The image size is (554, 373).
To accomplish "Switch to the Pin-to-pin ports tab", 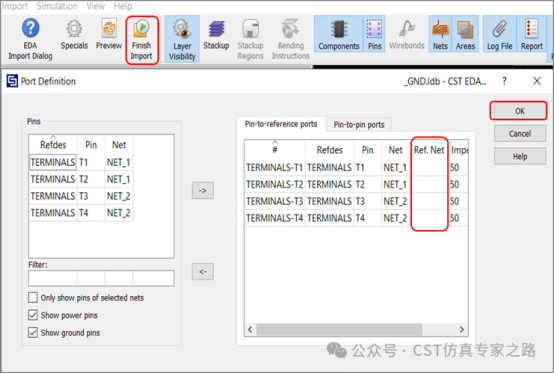I will pyautogui.click(x=359, y=125).
